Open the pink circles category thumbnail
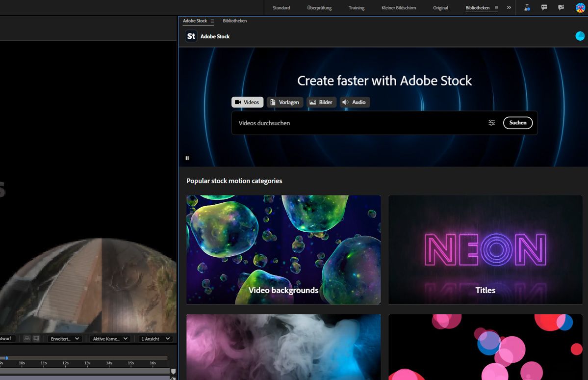Viewport: 588px width, 380px height. (x=485, y=347)
